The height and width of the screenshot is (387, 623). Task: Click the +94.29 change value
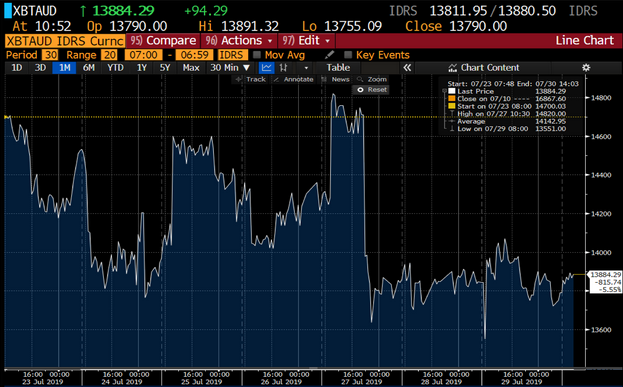pos(206,11)
